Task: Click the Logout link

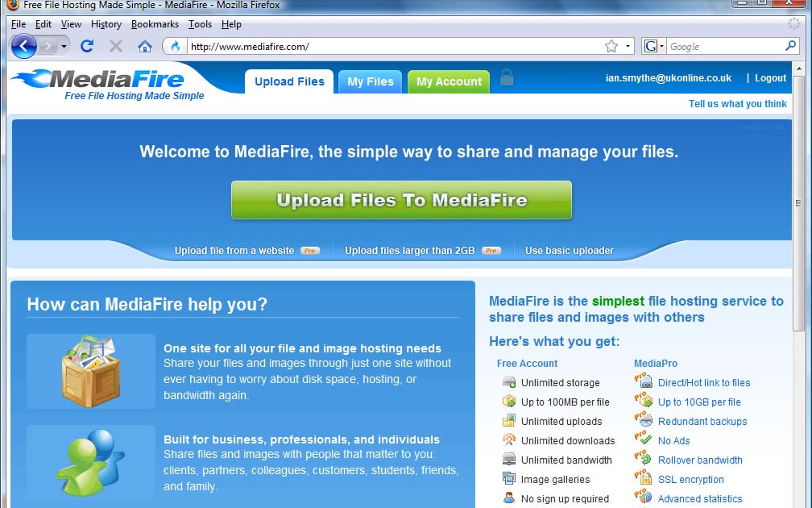Action: click(770, 78)
